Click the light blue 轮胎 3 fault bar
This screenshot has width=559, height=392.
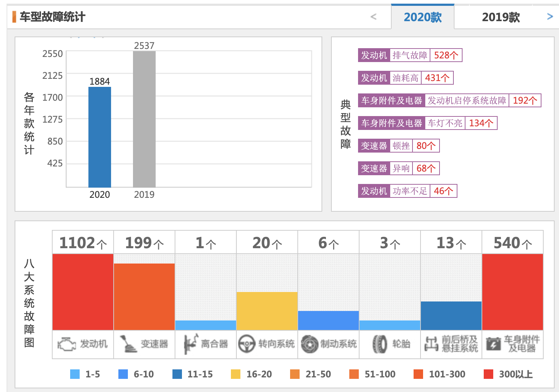point(390,325)
